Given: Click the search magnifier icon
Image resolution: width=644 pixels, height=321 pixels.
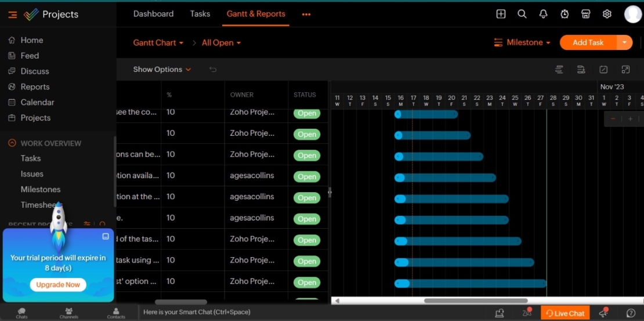Looking at the screenshot, I should pos(522,14).
